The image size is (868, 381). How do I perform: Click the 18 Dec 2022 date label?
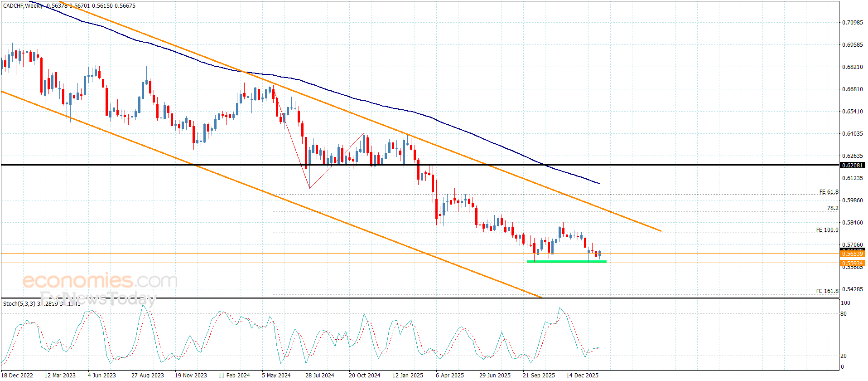click(x=17, y=375)
